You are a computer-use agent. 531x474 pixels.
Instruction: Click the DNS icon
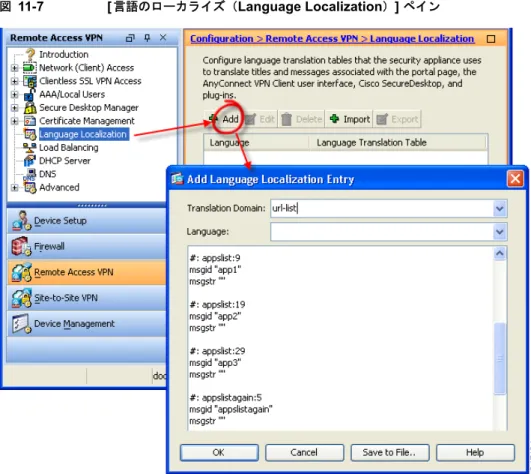[x=30, y=174]
